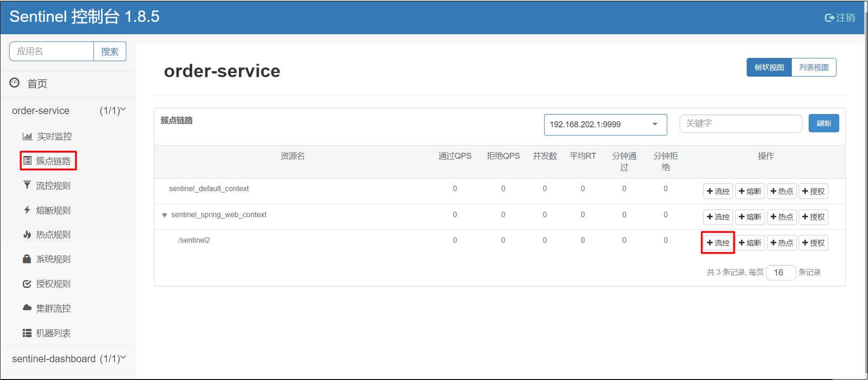Click the check-square icon for 授权规则
The image size is (868, 380).
pyautogui.click(x=27, y=284)
